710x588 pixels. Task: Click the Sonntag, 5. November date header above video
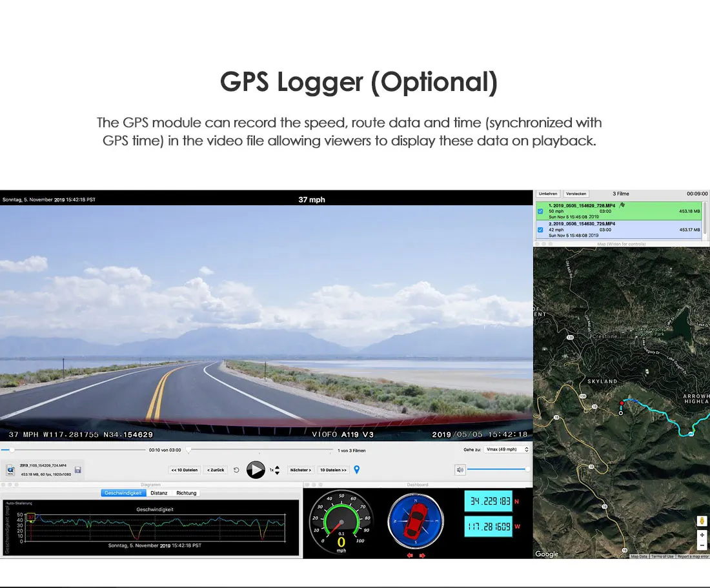[49, 199]
